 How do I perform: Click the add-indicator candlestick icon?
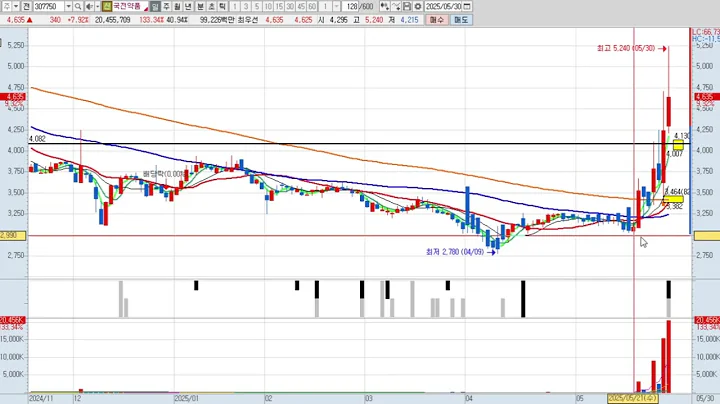385,6
